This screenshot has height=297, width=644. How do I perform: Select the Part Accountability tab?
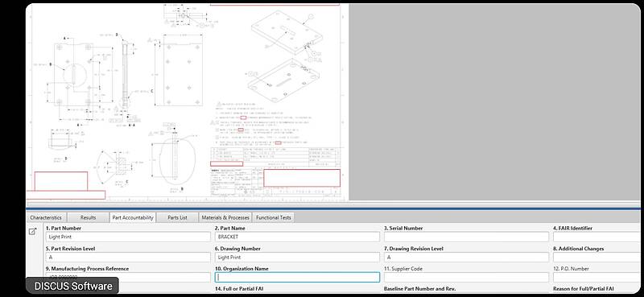coord(133,217)
